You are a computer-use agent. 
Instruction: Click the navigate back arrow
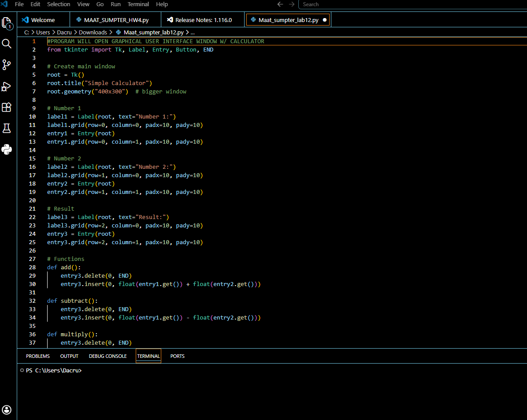coord(280,4)
